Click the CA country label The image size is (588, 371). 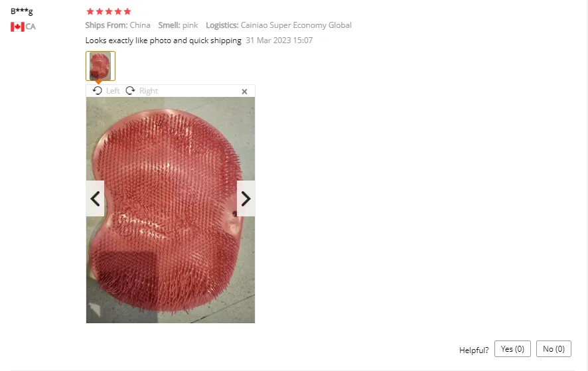click(x=31, y=27)
